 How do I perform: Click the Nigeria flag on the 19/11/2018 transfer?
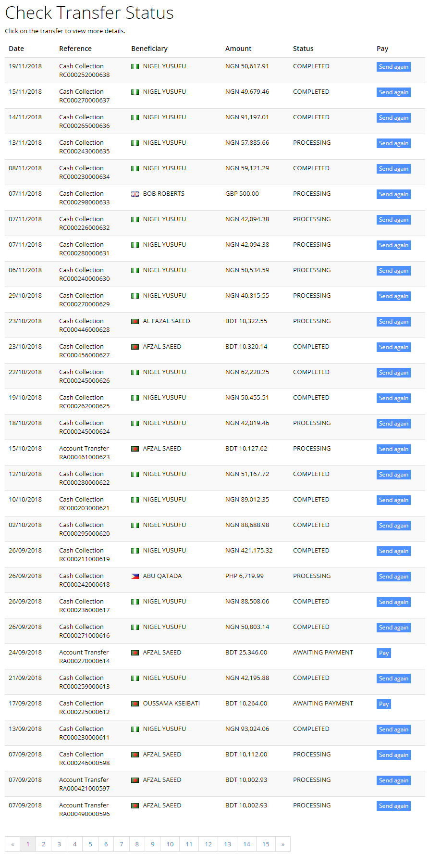[135, 66]
